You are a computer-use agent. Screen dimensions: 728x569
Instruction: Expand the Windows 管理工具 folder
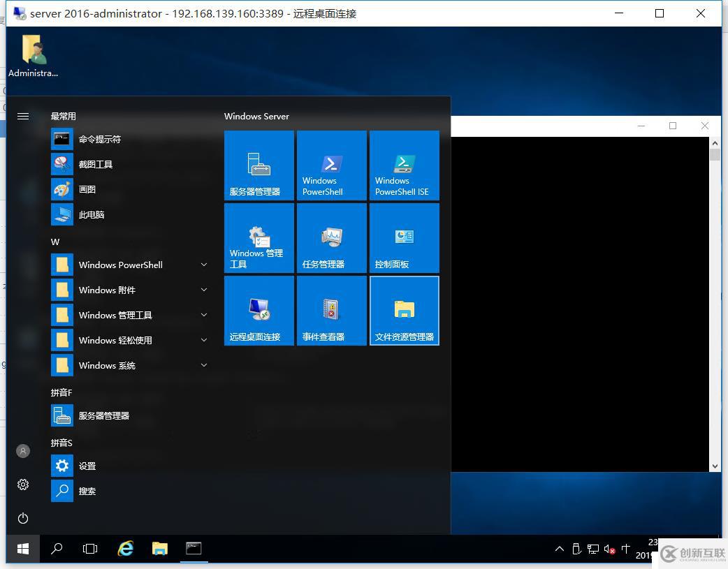point(130,315)
